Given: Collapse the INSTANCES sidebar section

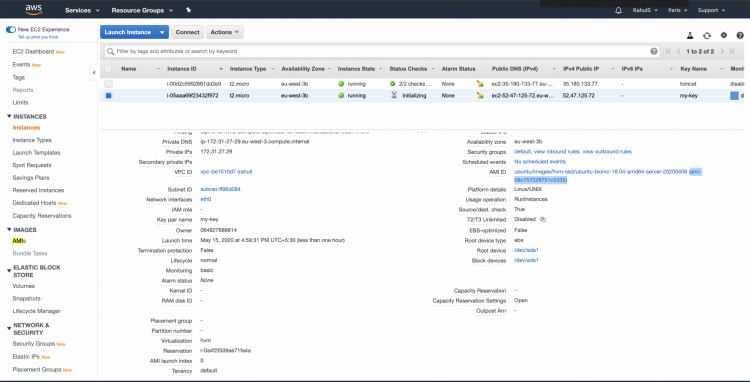Looking at the screenshot, I should tap(9, 117).
